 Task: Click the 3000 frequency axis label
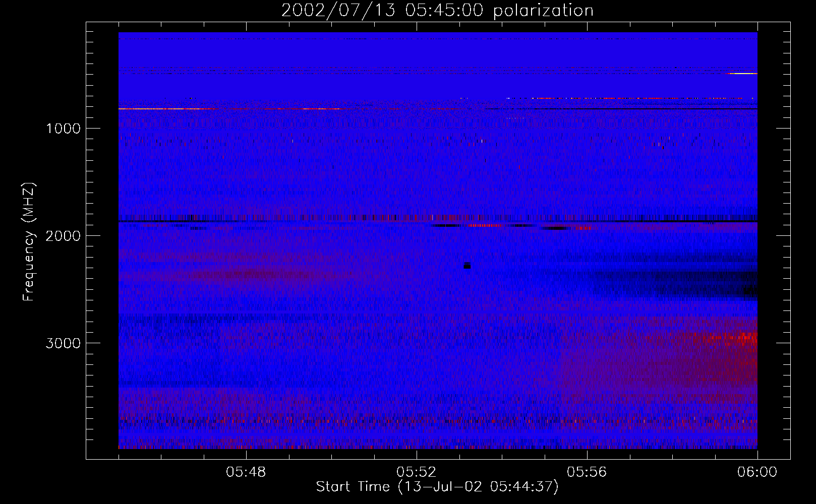(63, 343)
